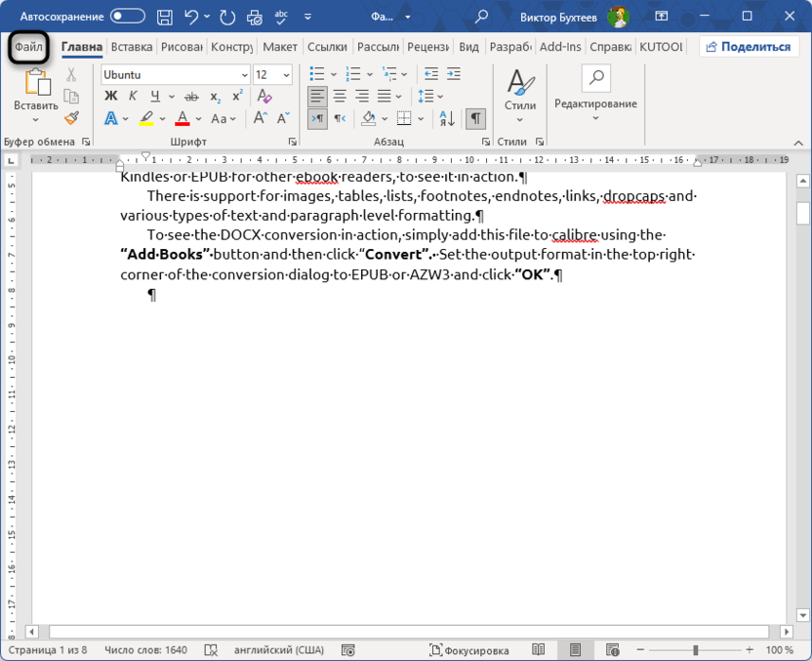
Task: Select the italic К formatting icon
Action: pos(132,96)
